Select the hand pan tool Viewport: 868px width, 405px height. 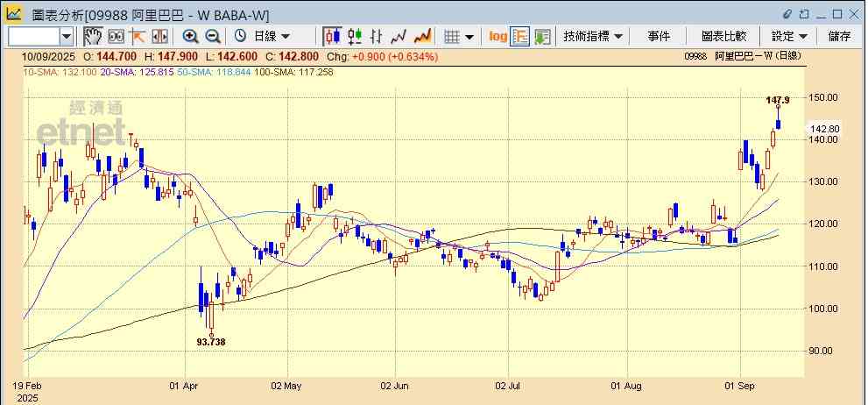pos(93,37)
